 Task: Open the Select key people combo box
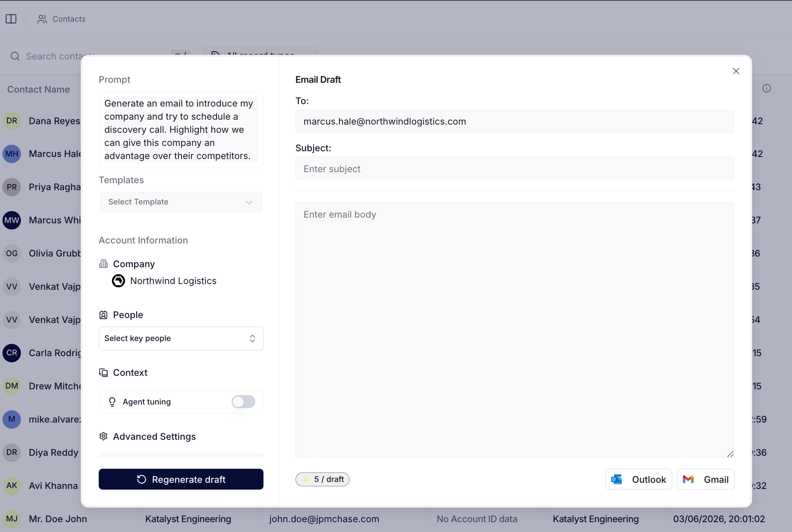(x=181, y=339)
